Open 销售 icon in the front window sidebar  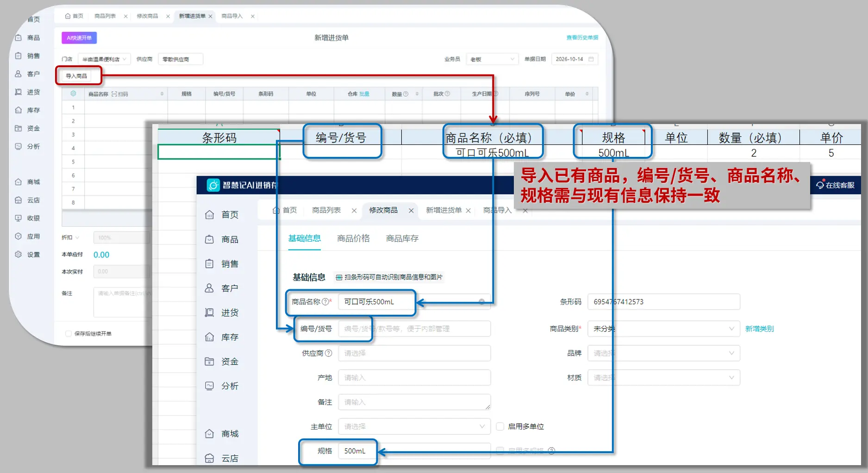pyautogui.click(x=209, y=264)
